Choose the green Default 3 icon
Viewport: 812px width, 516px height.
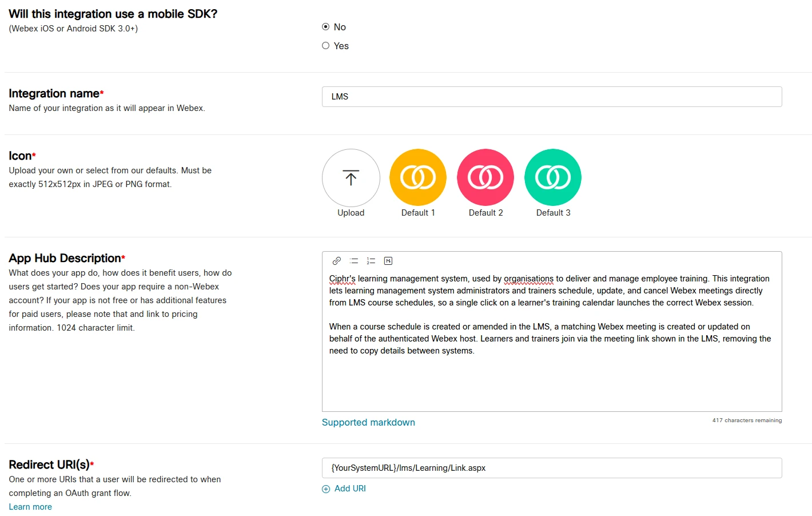553,177
